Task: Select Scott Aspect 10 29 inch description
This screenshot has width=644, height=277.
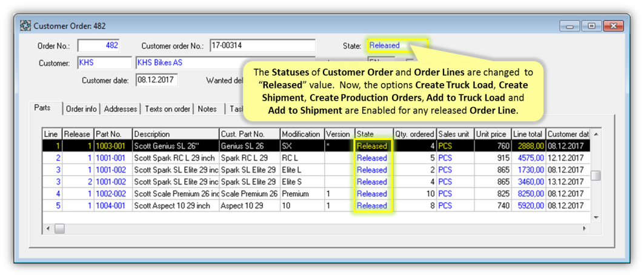Action: click(176, 205)
